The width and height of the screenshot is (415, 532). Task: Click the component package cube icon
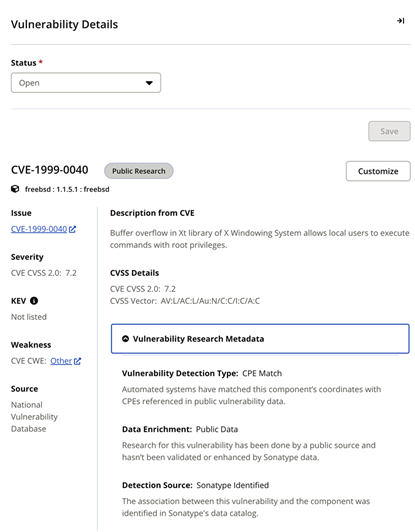[x=15, y=189]
